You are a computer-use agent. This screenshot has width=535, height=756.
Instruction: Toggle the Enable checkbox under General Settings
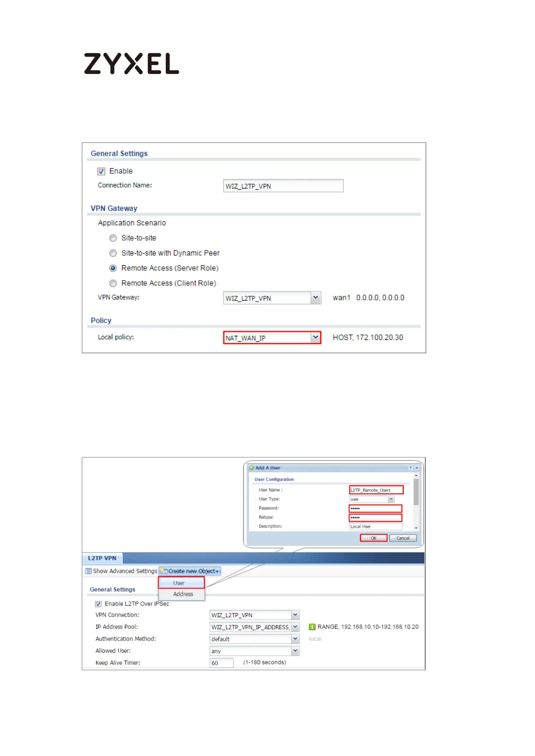tap(101, 171)
